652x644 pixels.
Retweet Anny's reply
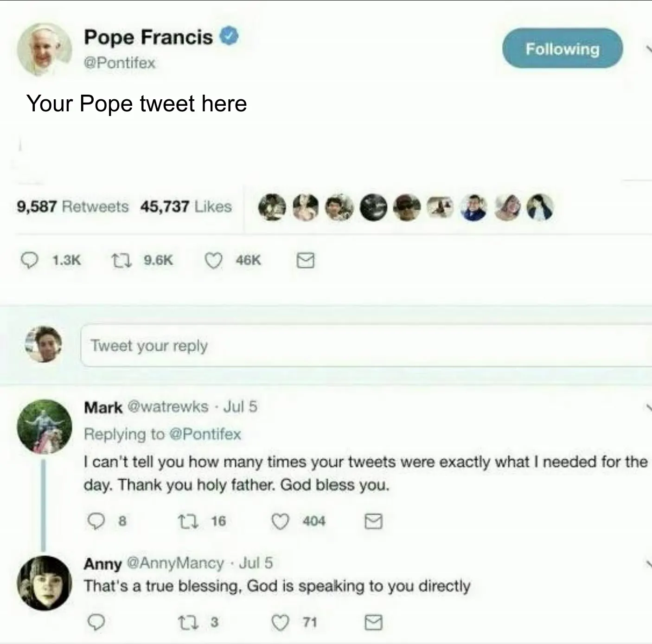click(x=188, y=622)
